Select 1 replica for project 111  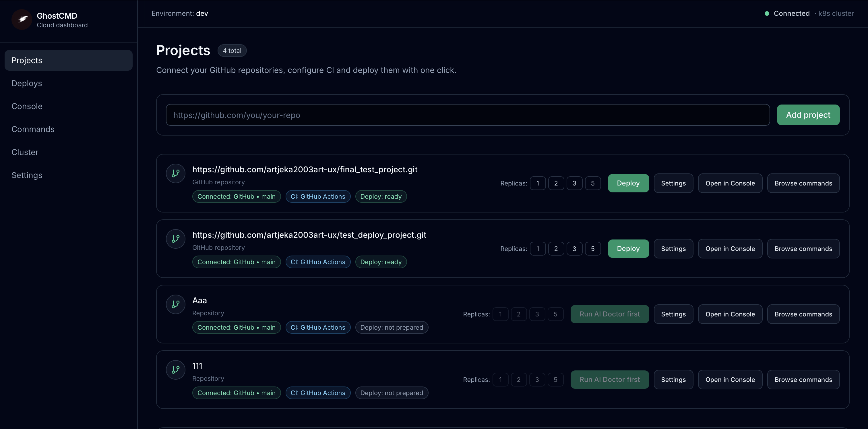click(x=501, y=379)
